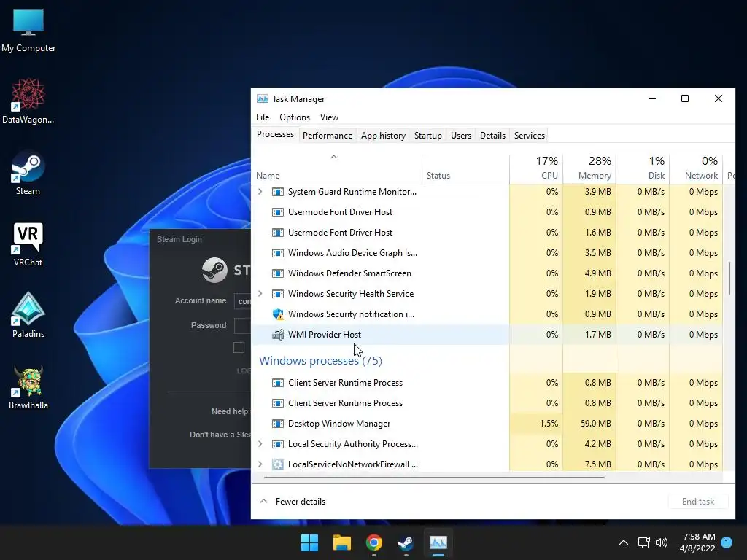Click Desktop Window Manager's 1.5% CPU value
This screenshot has width=747, height=560.
point(549,424)
